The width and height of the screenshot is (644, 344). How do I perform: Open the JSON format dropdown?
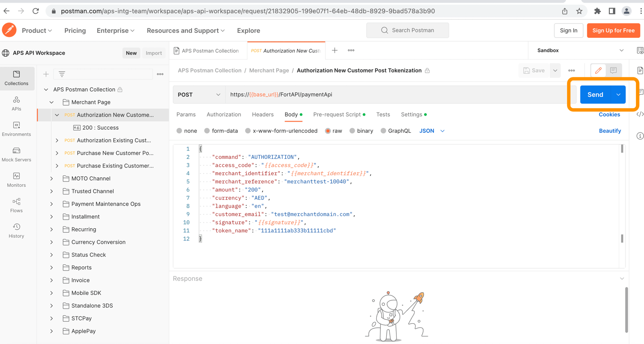coord(432,131)
